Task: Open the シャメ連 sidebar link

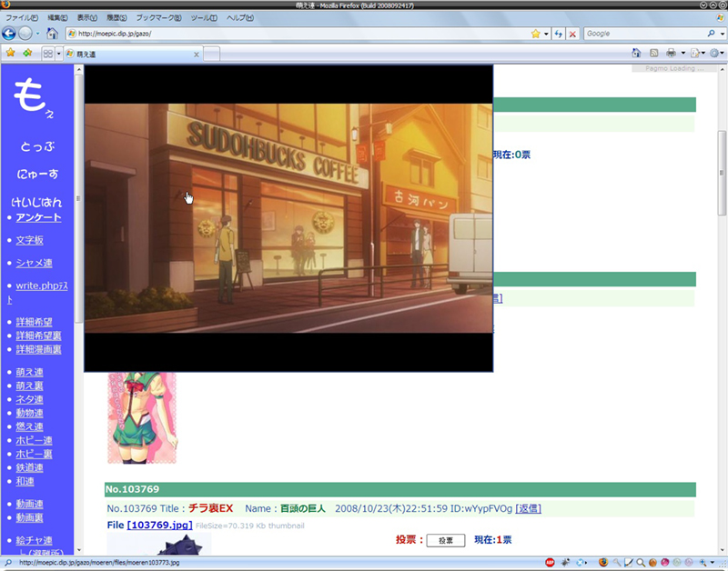Action: [x=34, y=263]
